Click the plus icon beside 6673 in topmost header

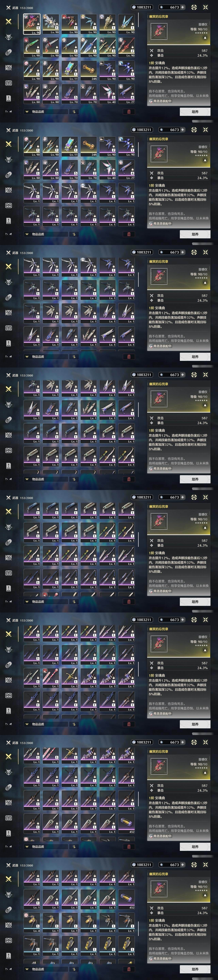[x=183, y=7]
